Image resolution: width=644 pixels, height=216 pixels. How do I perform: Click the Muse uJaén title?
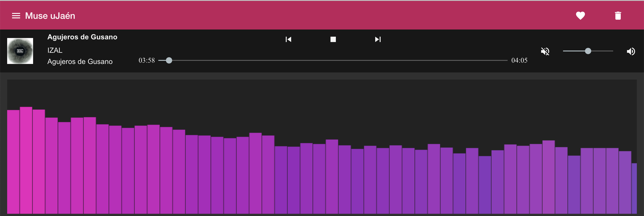coord(50,16)
